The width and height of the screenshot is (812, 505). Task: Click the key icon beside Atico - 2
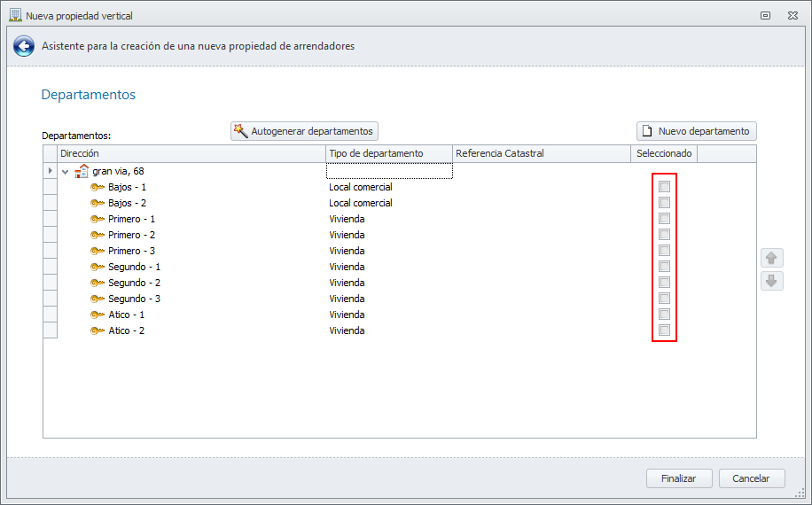click(x=98, y=330)
